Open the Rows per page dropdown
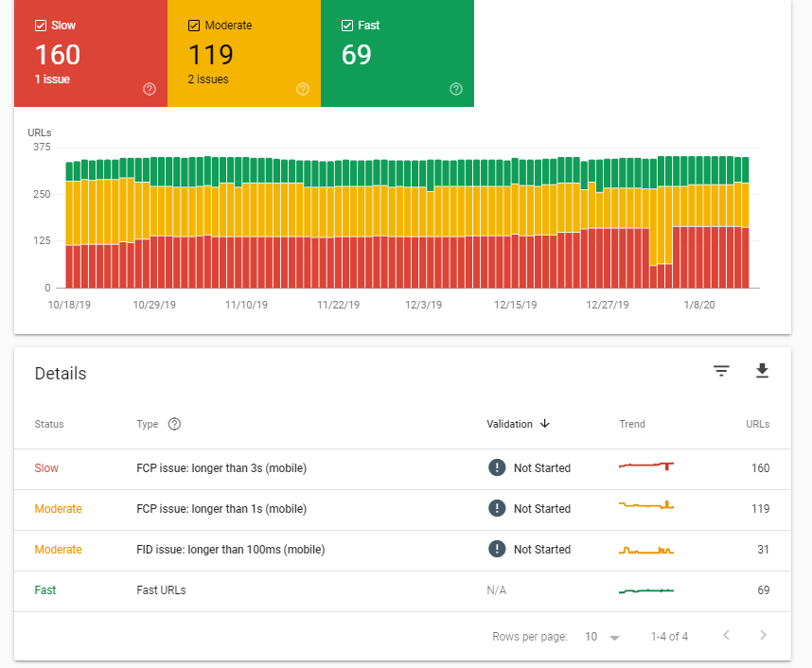 [602, 637]
